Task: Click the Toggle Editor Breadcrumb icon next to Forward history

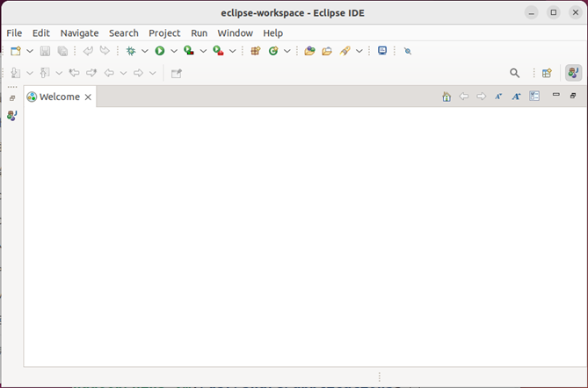Action: 177,74
